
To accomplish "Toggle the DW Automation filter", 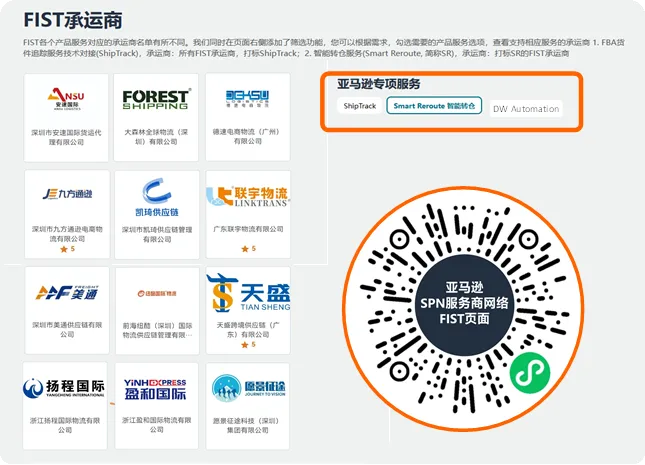I will click(526, 109).
